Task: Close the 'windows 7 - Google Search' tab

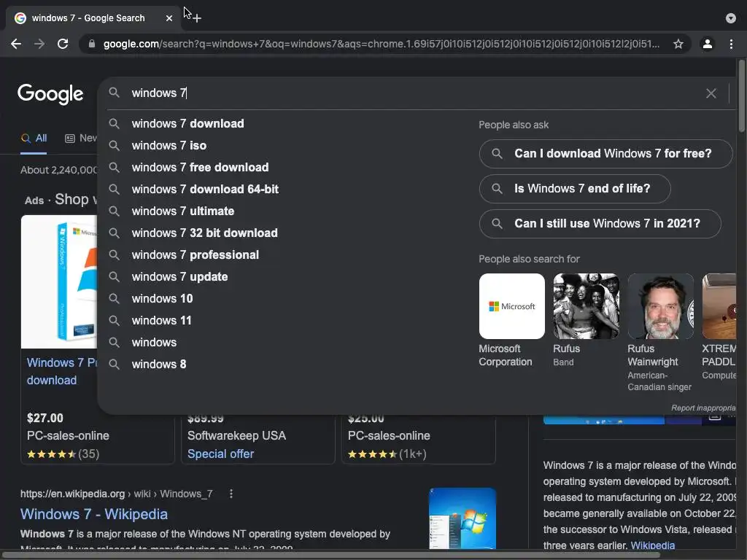Action: click(x=169, y=18)
